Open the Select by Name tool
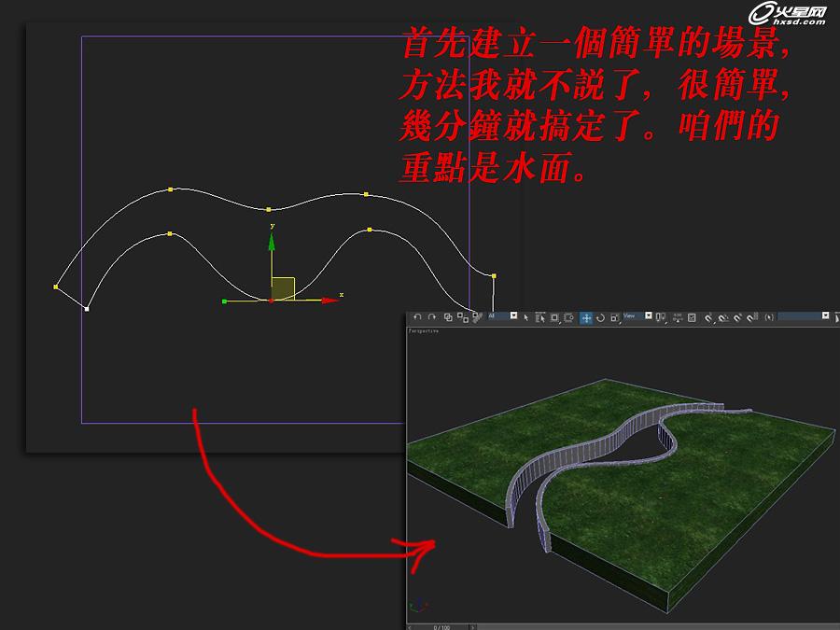Screen dimensions: 840x630 [x=540, y=317]
